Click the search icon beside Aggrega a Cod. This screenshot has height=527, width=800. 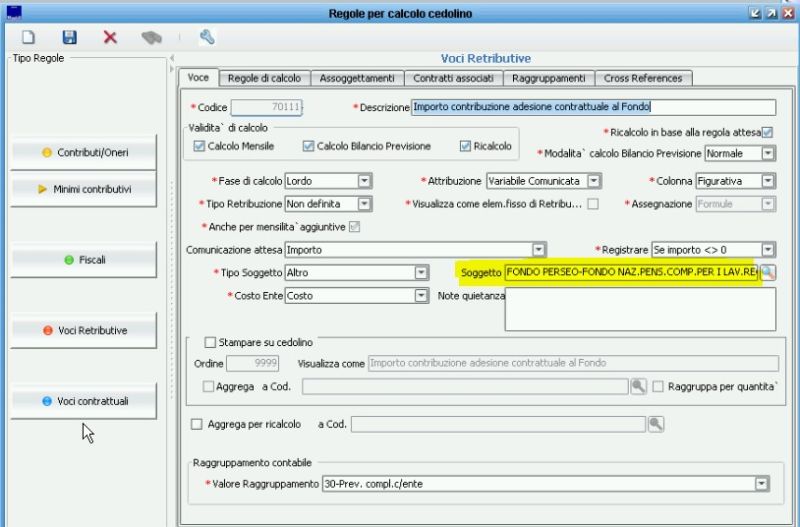(638, 386)
